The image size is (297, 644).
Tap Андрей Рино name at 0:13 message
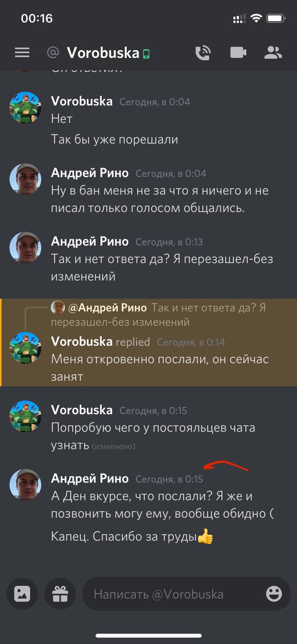[90, 242]
